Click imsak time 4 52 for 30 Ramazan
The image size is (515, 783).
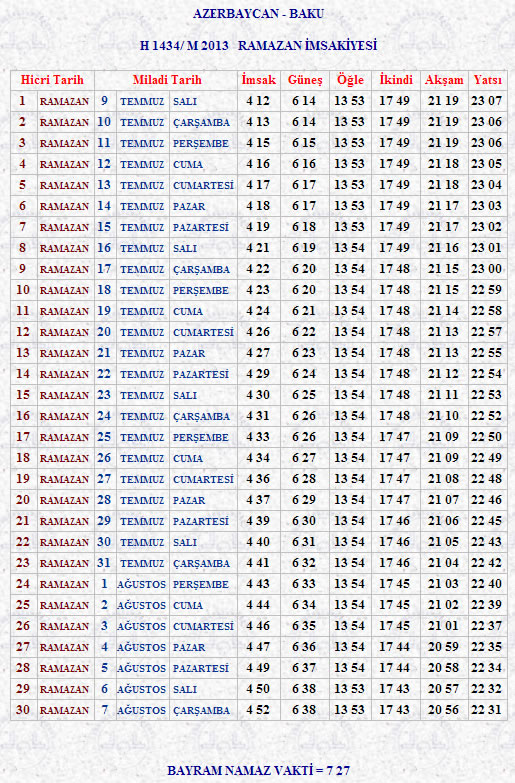[258, 710]
